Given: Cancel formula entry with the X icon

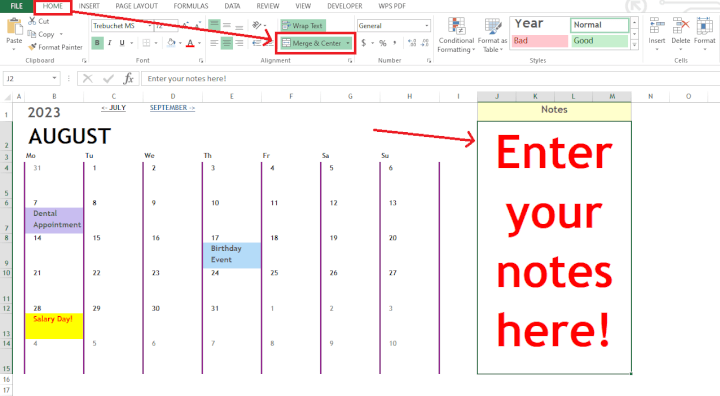Looking at the screenshot, I should pos(87,79).
